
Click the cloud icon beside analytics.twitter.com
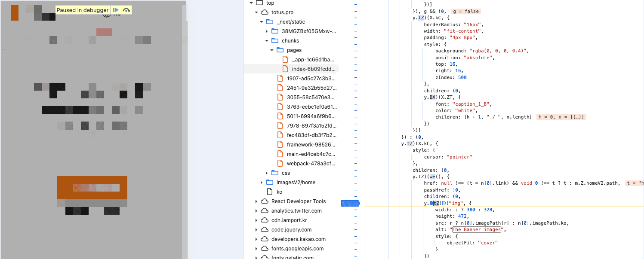264,210
